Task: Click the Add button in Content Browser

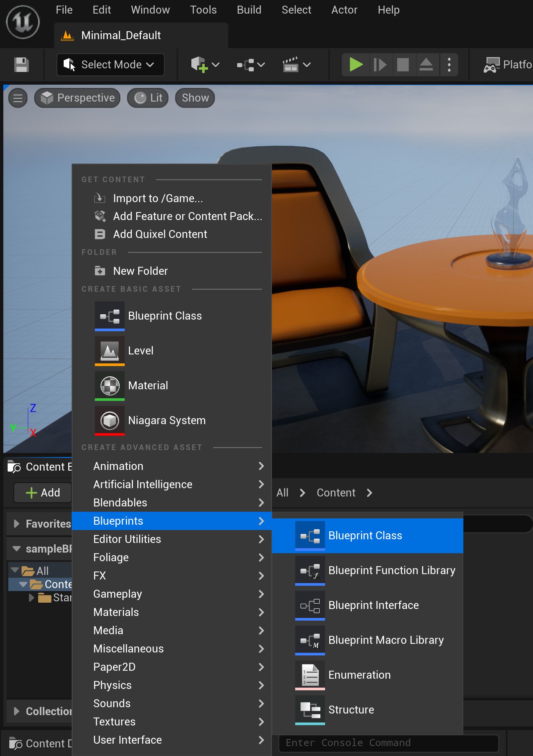Action: tap(43, 493)
